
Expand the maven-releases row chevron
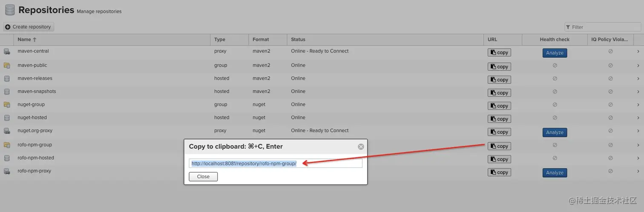638,79
